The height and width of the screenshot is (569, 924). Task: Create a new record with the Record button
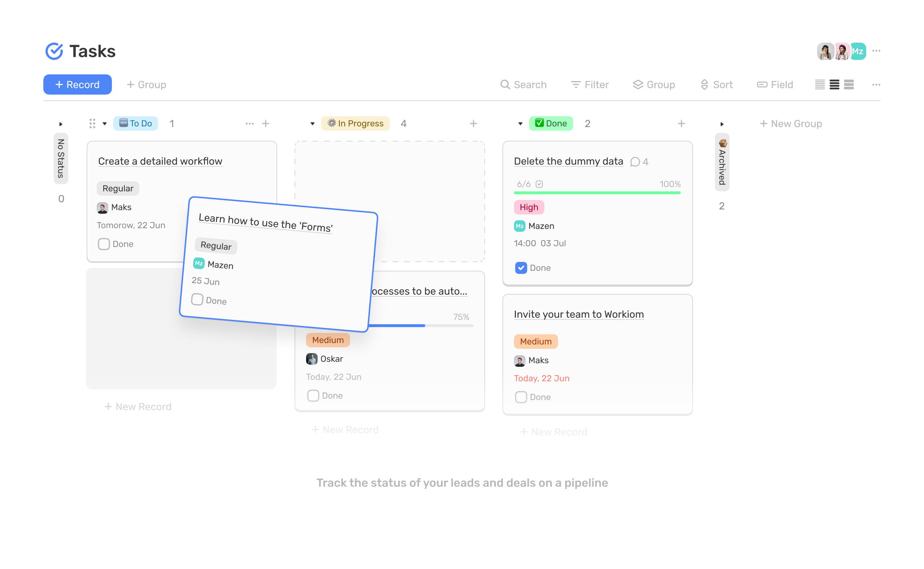pos(78,84)
